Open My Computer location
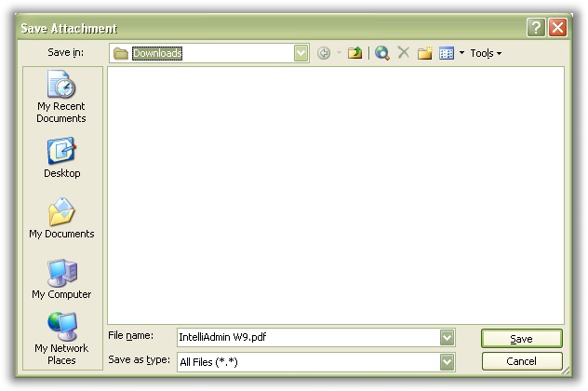 click(61, 279)
